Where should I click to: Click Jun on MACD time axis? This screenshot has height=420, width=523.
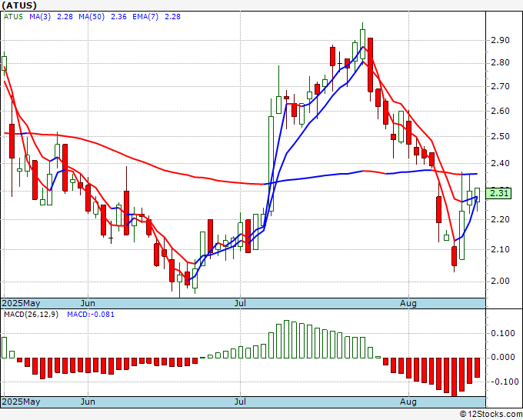(88, 402)
